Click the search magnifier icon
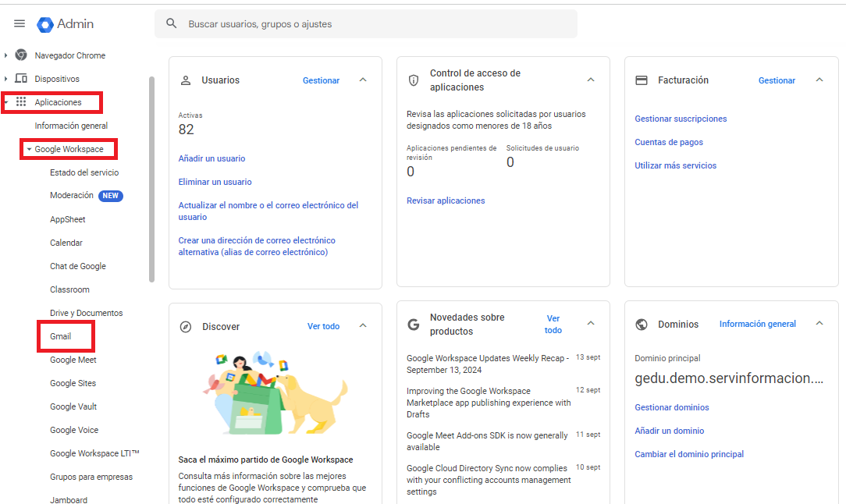 (172, 23)
